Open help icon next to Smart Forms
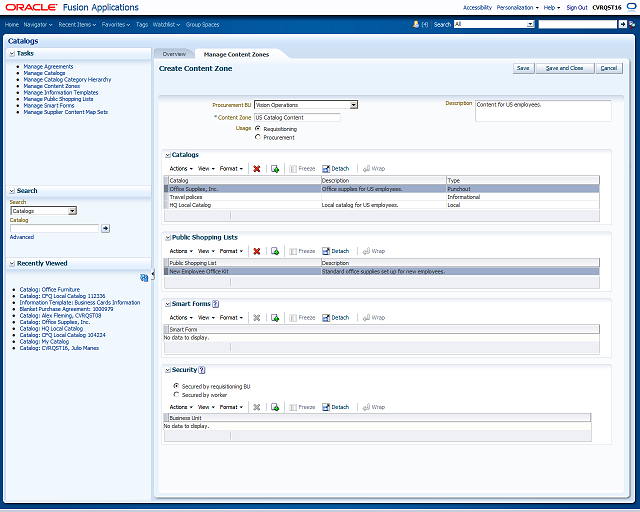 pyautogui.click(x=216, y=304)
